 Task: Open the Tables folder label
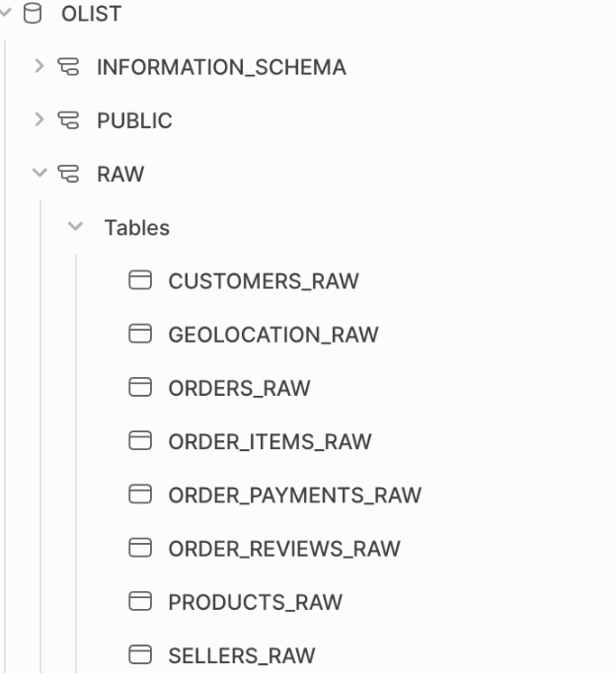point(137,228)
